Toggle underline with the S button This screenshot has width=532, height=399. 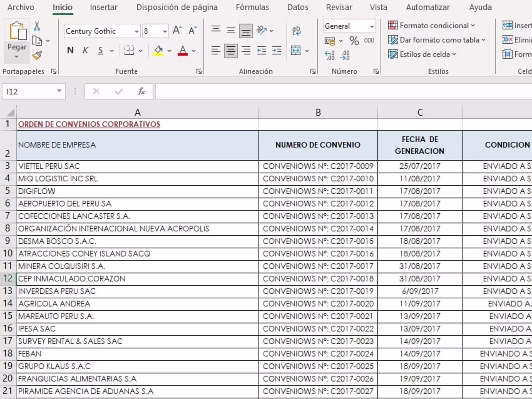pos(101,51)
